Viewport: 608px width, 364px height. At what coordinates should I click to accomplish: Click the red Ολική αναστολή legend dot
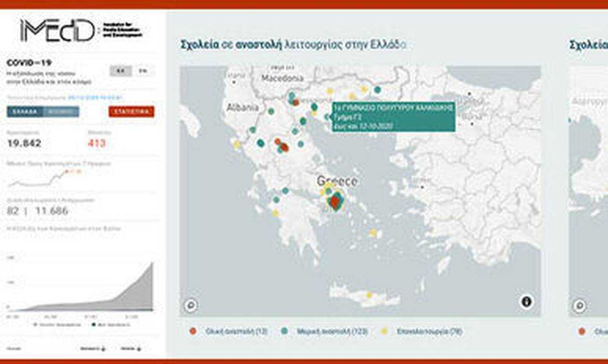click(x=193, y=331)
